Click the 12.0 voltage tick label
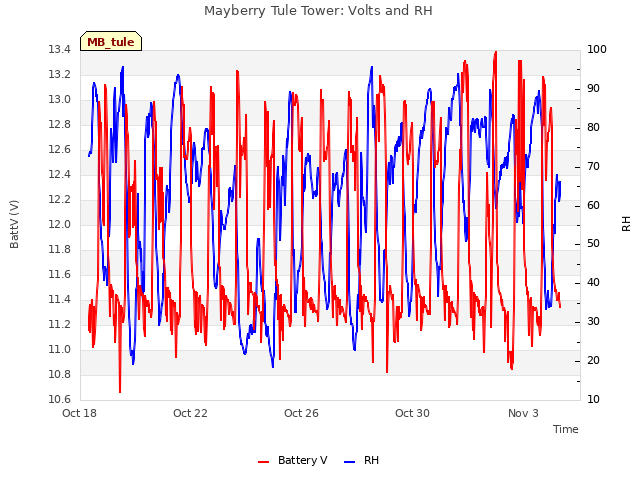The height and width of the screenshot is (480, 640). [60, 224]
